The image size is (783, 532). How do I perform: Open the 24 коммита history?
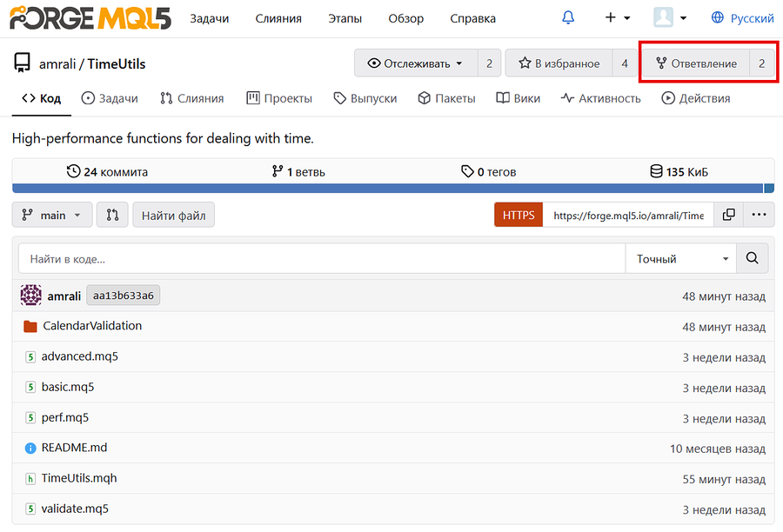[107, 171]
